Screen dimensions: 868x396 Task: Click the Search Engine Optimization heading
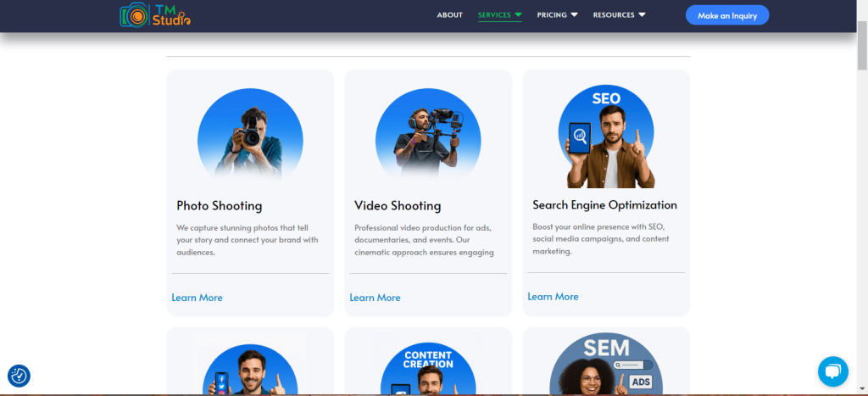pos(604,205)
